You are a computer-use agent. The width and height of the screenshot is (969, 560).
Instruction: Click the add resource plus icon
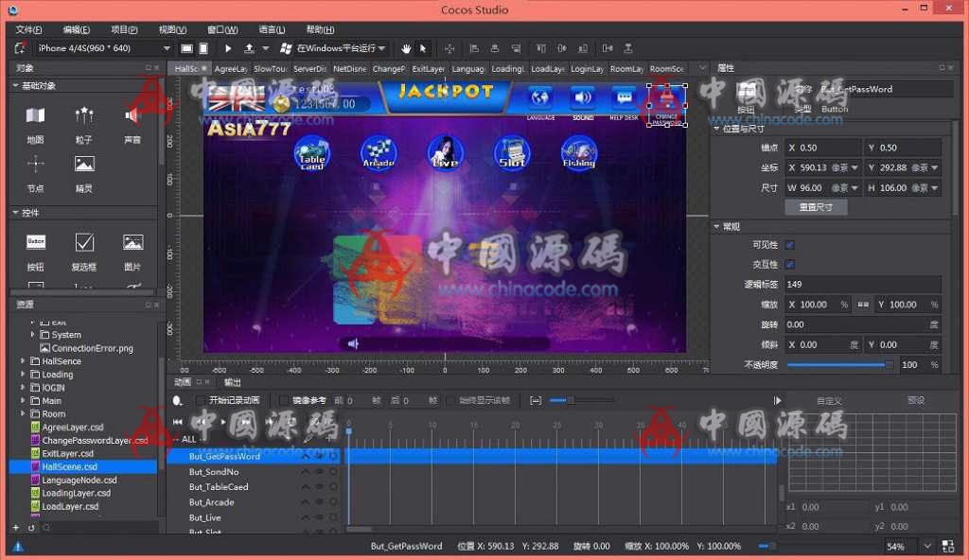(x=16, y=527)
